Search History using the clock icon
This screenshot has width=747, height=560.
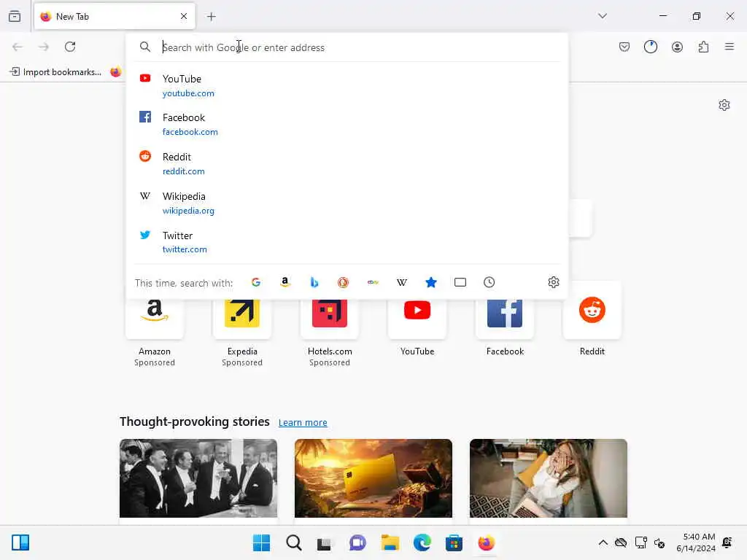(489, 282)
